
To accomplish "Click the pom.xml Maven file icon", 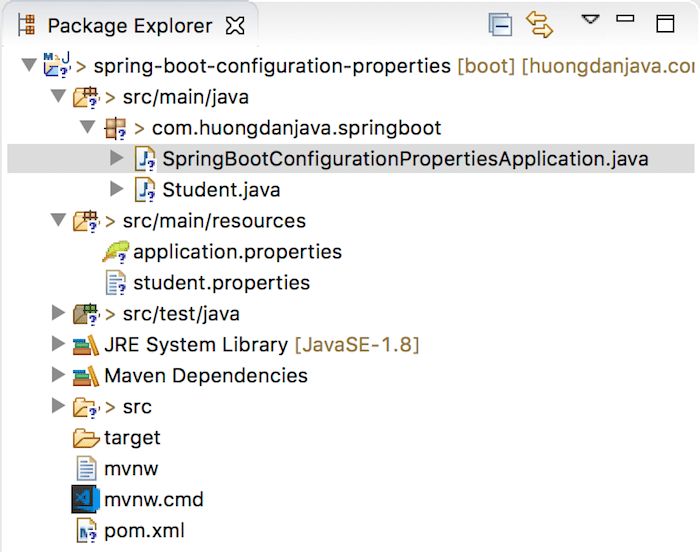I will point(86,531).
